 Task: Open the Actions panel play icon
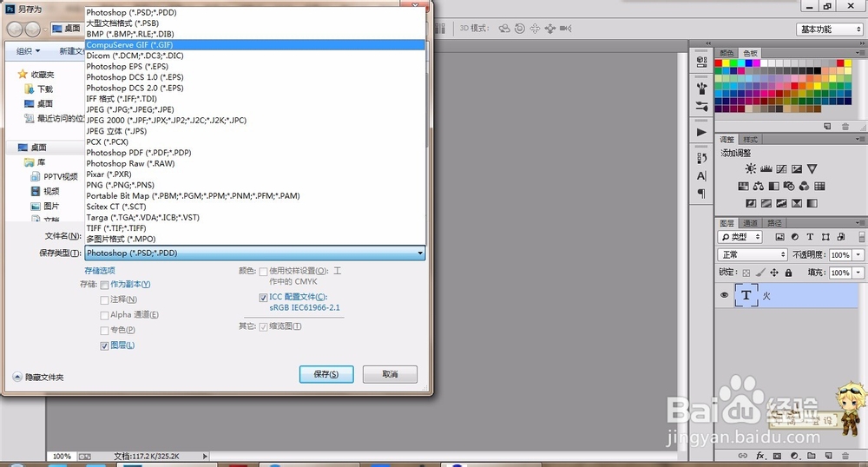click(701, 132)
